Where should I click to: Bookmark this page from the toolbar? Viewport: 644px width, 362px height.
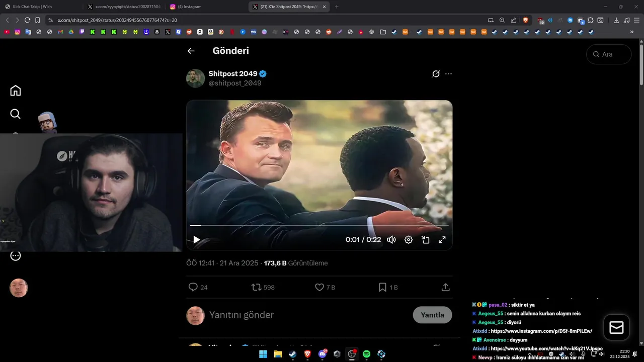37,20
